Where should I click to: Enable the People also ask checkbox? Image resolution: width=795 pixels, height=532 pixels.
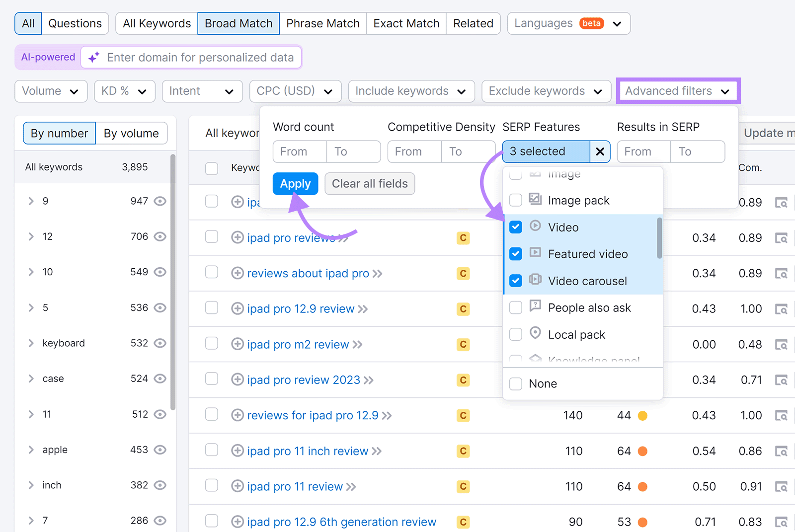pyautogui.click(x=515, y=307)
